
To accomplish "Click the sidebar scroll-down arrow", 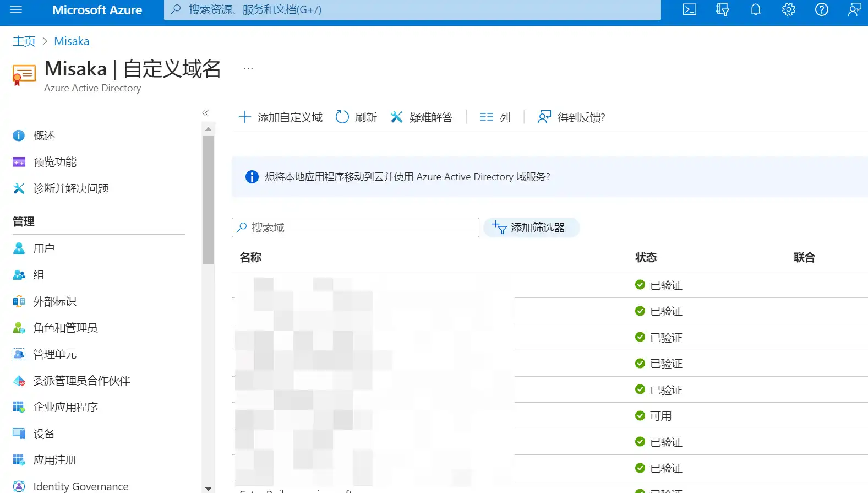I will (x=208, y=489).
